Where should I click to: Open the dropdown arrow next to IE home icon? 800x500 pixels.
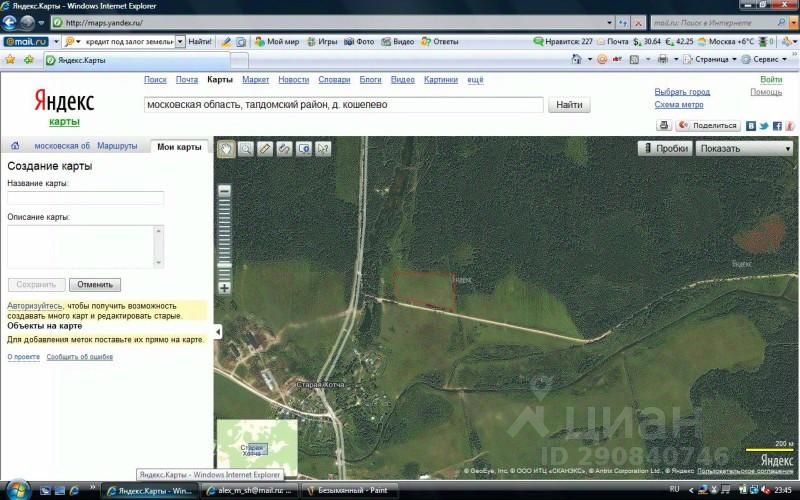[x=590, y=59]
